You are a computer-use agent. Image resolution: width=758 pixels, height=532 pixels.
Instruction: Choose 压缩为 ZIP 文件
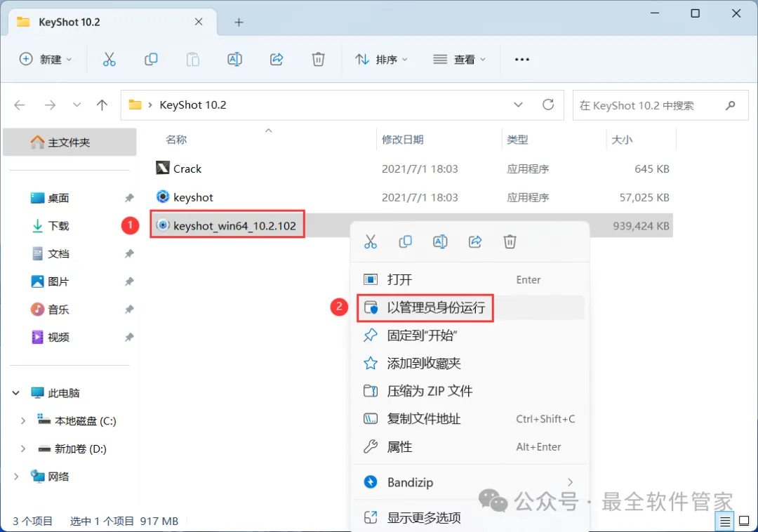(x=470, y=391)
